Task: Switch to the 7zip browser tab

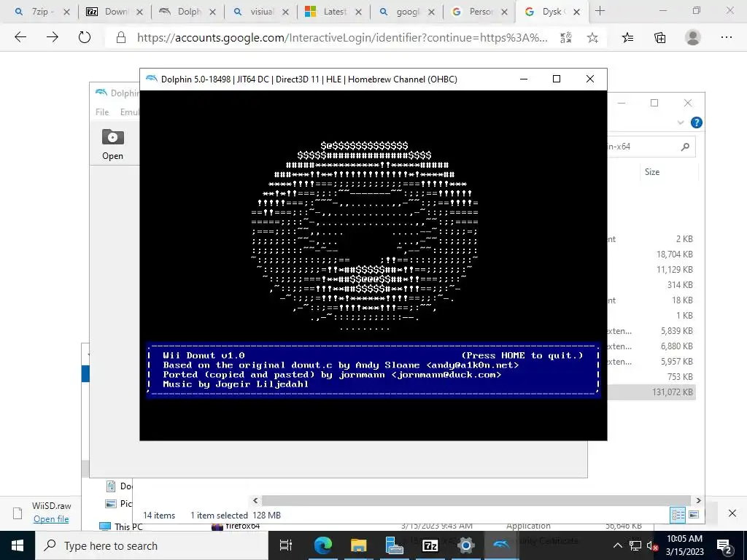Action: pos(40,12)
